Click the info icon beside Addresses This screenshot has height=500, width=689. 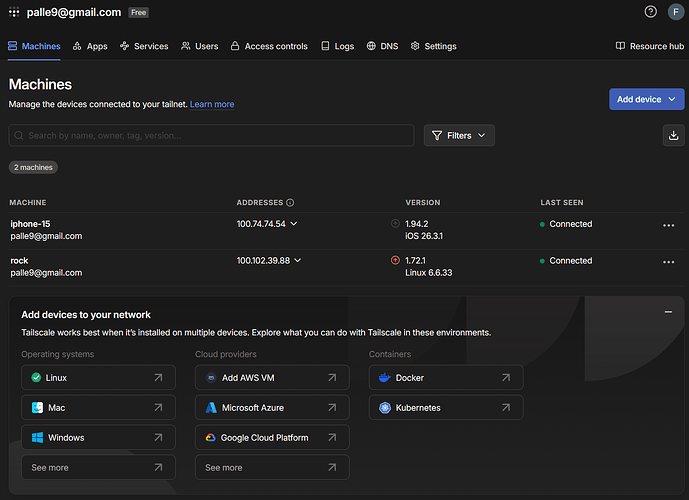coord(290,203)
